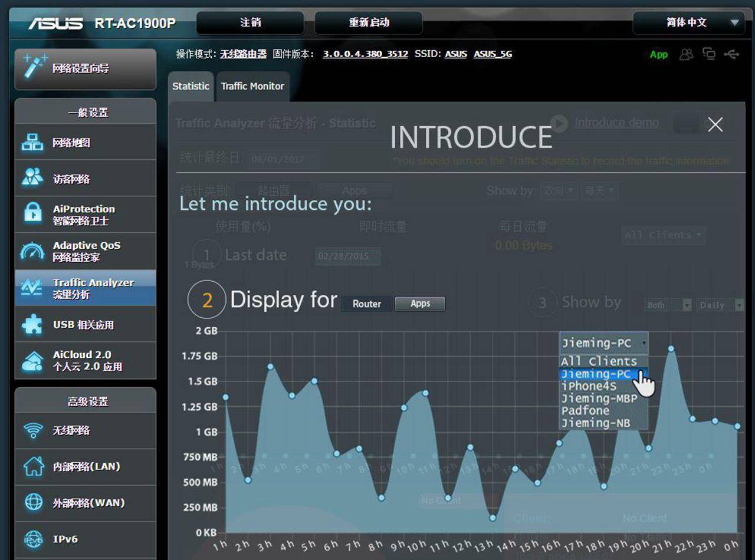755x560 pixels.
Task: Open Adaptive QoS 网络监控家
Action: pos(86,251)
